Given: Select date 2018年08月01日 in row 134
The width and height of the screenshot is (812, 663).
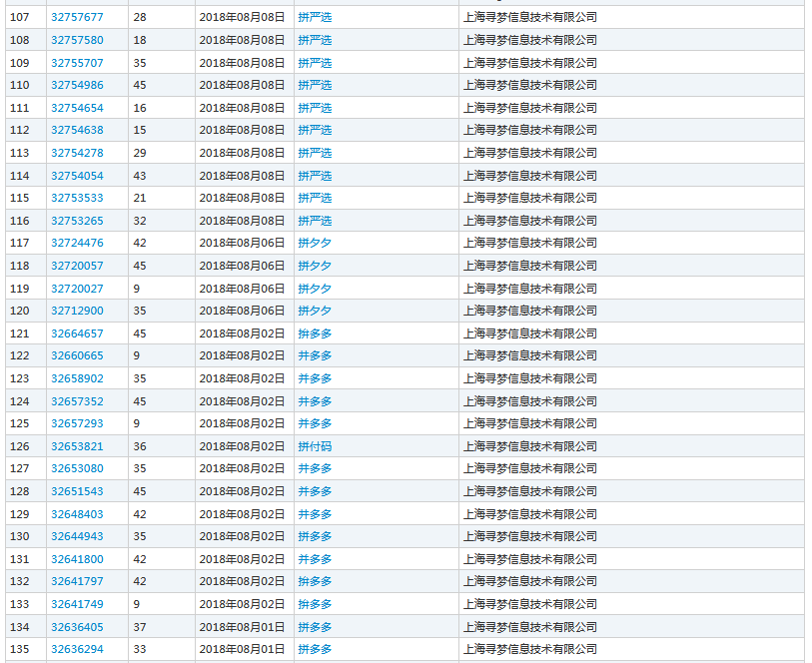Looking at the screenshot, I should pyautogui.click(x=243, y=627).
